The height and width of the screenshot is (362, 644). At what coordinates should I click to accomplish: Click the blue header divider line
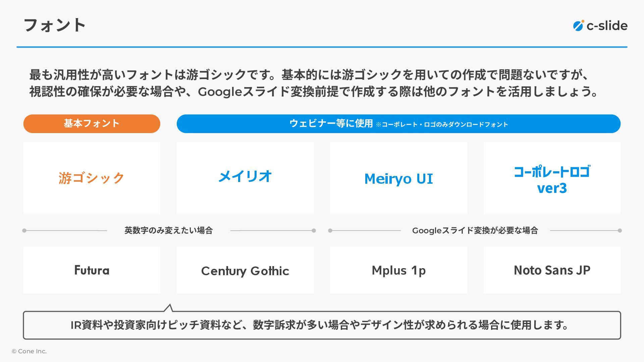[x=321, y=47]
